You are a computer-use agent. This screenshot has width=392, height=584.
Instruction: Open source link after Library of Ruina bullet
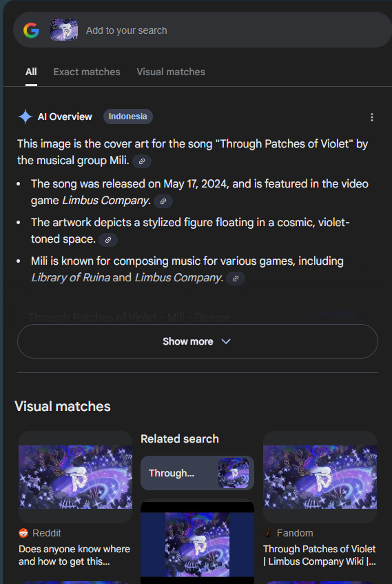pyautogui.click(x=236, y=279)
